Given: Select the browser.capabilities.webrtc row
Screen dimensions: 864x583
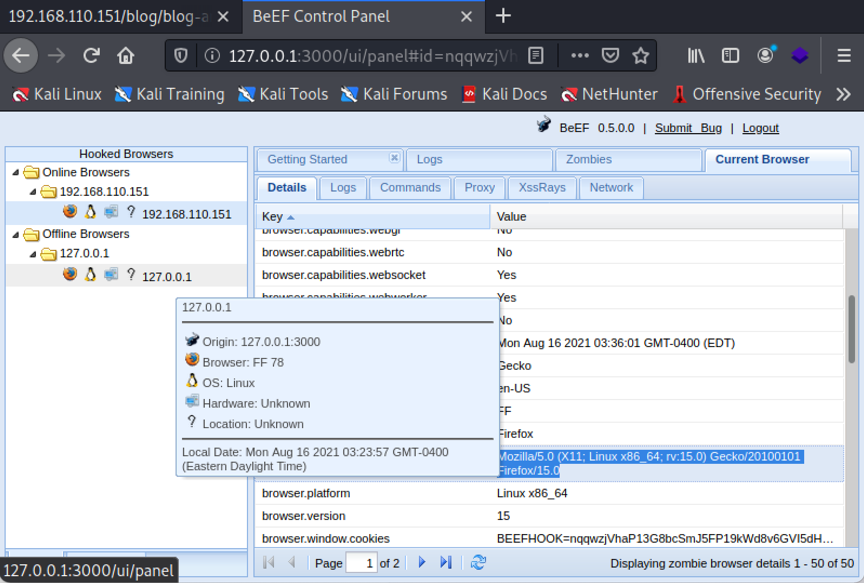Looking at the screenshot, I should (x=549, y=252).
